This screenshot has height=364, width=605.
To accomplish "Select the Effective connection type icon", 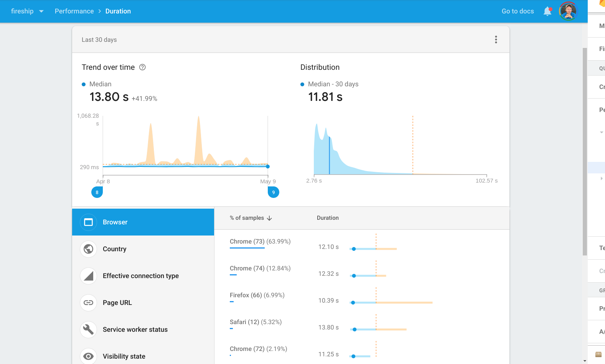I will pyautogui.click(x=89, y=276).
